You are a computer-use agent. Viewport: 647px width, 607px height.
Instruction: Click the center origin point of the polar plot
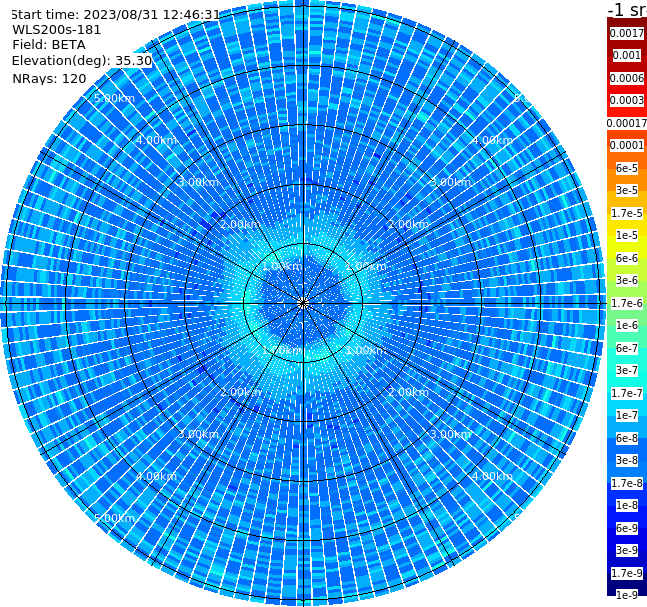tap(303, 303)
